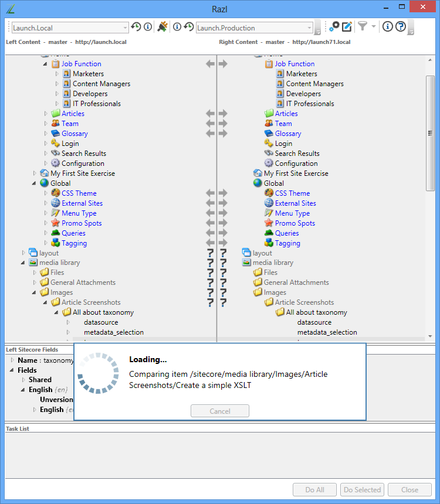The image size is (440, 504).
Task: Click the edit pencil icon in toolbar
Action: click(347, 27)
